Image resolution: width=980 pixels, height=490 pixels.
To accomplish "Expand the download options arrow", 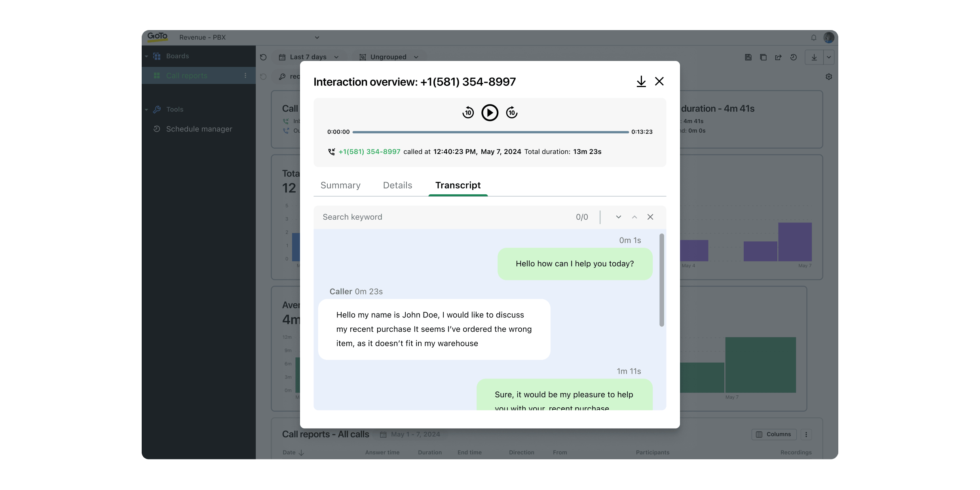I will (829, 57).
